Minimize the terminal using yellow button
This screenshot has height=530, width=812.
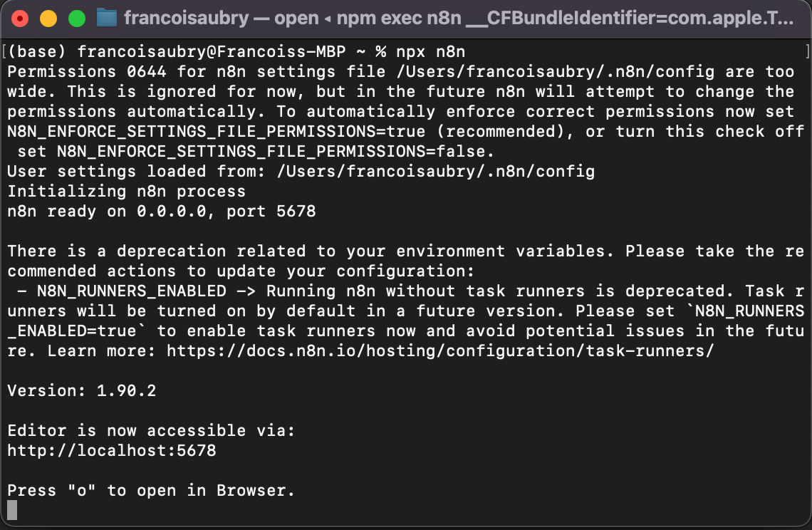[x=48, y=19]
